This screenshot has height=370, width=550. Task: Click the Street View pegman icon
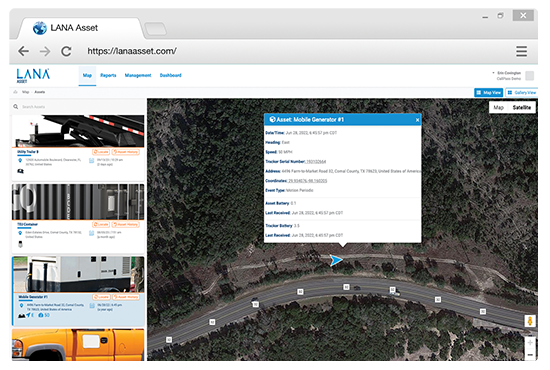[530, 321]
